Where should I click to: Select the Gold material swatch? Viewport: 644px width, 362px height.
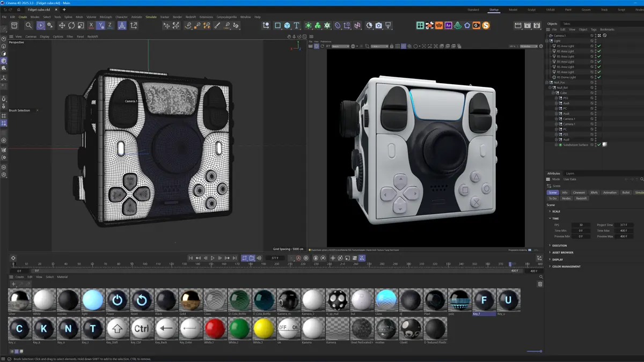tap(191, 301)
